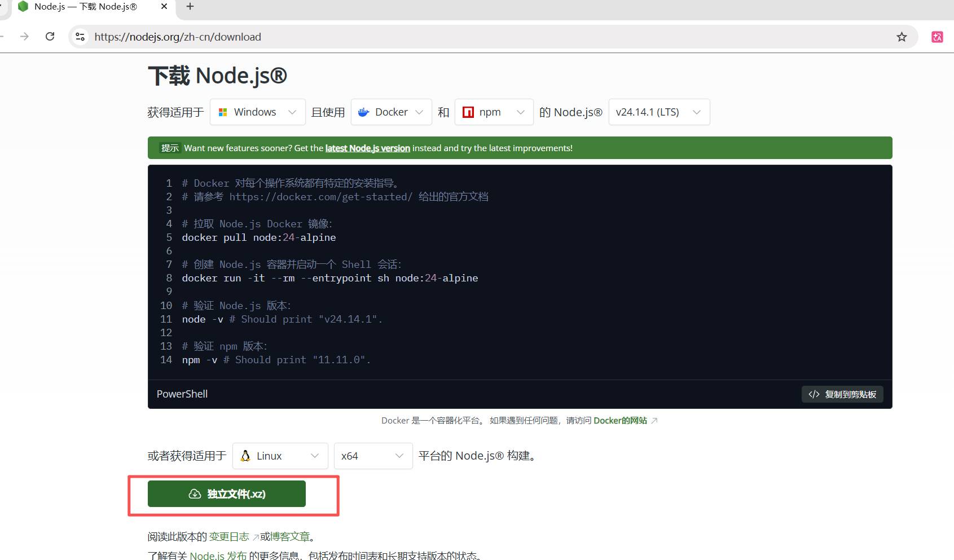Screen dimensions: 954x560
Task: Download the 独立文件(.xz) standalone file
Action: click(x=227, y=494)
